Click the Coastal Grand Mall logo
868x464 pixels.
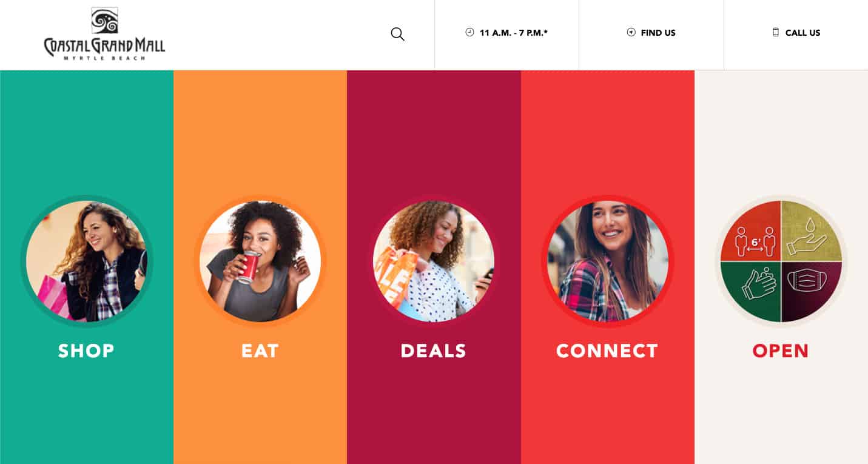click(104, 33)
